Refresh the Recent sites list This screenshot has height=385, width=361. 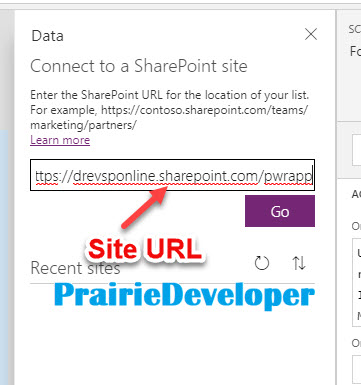point(262,263)
